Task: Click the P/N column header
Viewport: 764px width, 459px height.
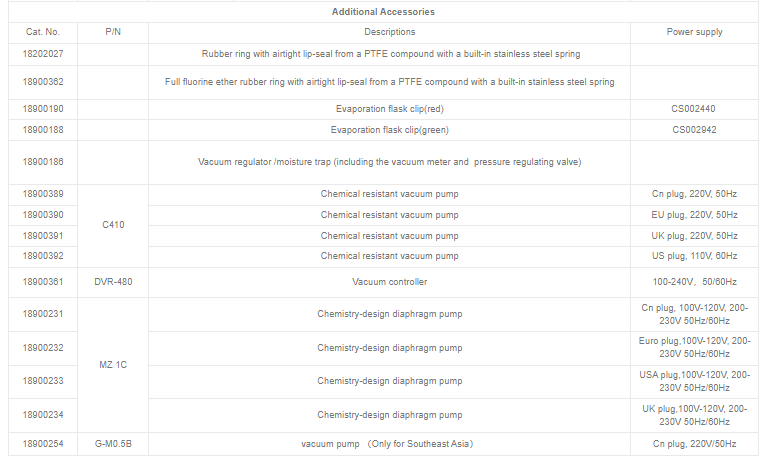Action: click(x=113, y=32)
